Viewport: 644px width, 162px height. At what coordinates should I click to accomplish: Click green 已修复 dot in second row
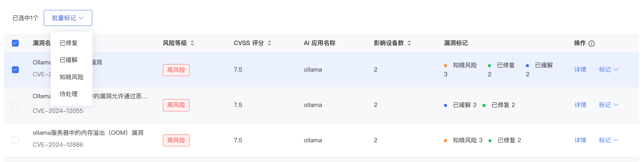(x=484, y=105)
